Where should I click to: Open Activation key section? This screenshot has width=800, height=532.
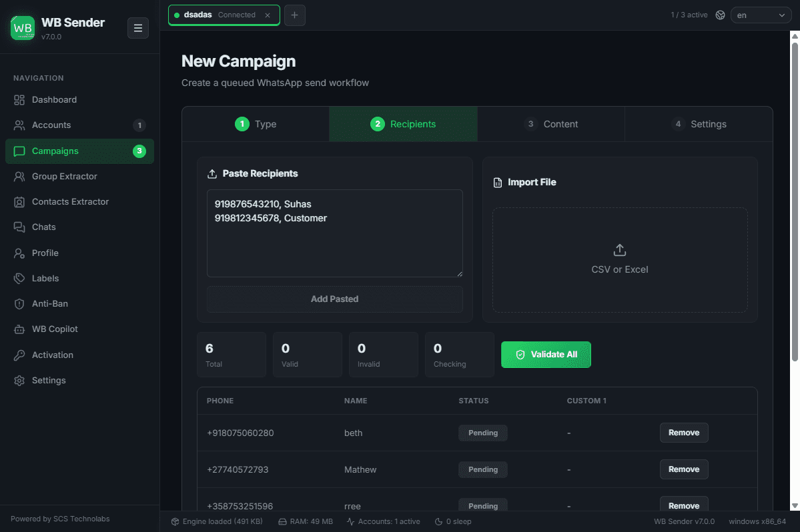tap(79, 355)
